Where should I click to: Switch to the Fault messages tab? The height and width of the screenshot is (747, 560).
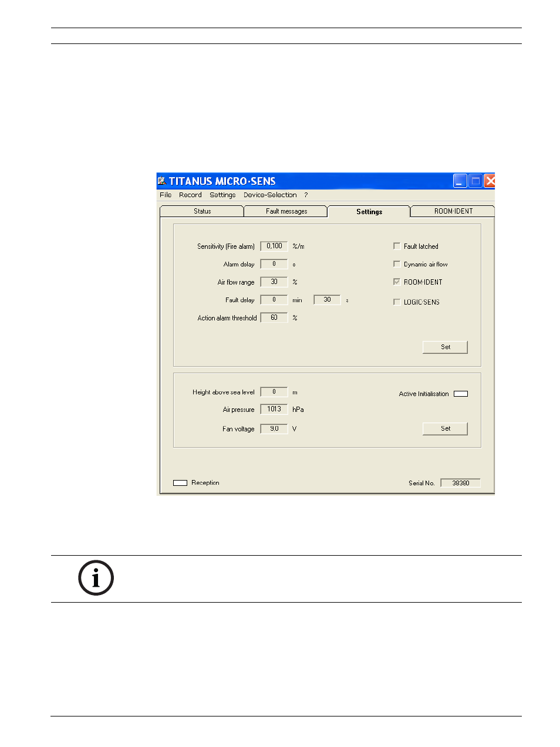pos(286,211)
